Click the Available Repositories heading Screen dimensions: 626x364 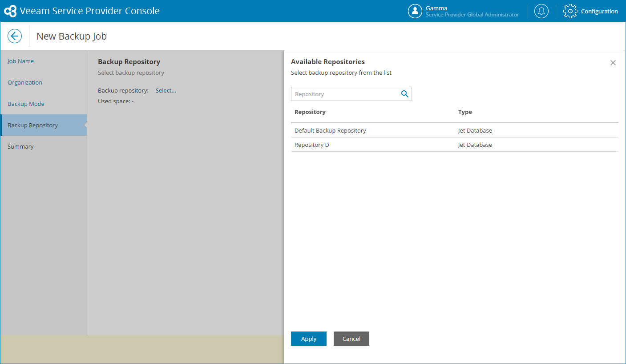click(328, 61)
